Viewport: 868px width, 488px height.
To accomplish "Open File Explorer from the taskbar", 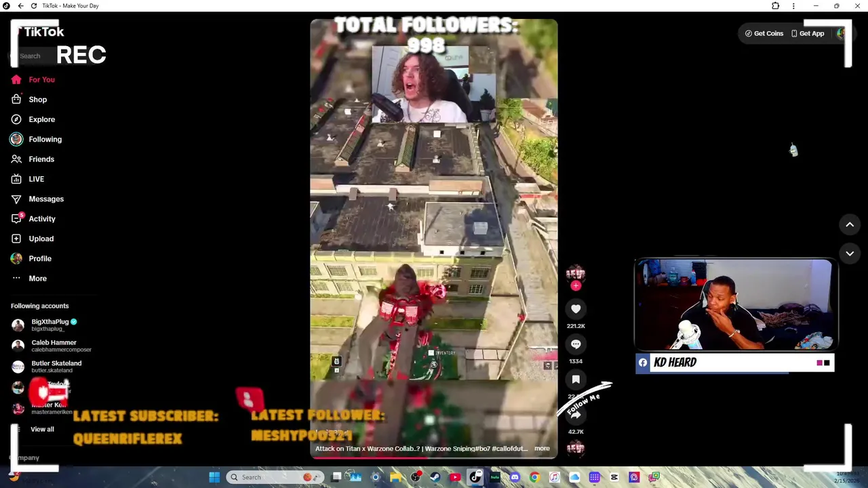I will 395,477.
